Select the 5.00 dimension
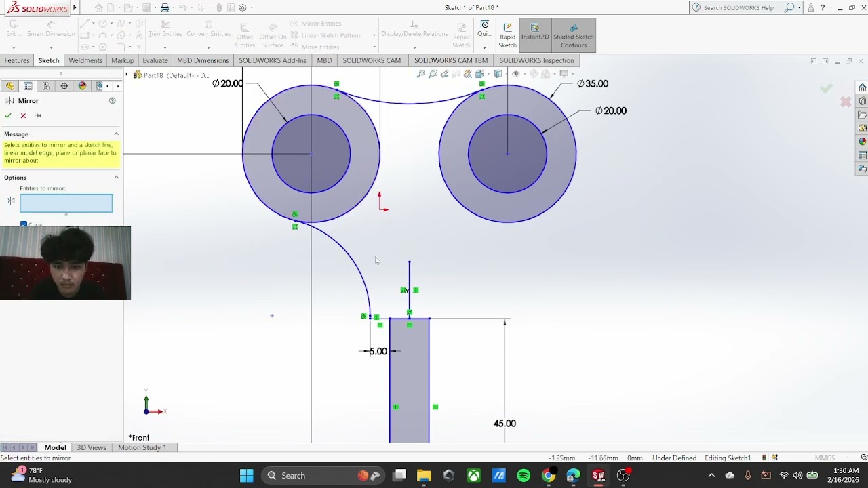Screen dimensions: 868x488 378,351
